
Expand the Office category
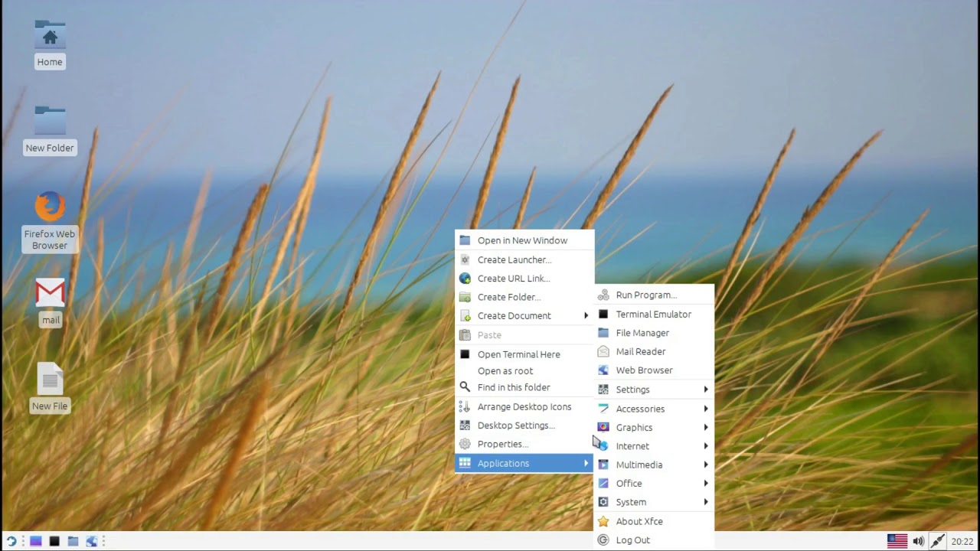click(x=654, y=483)
